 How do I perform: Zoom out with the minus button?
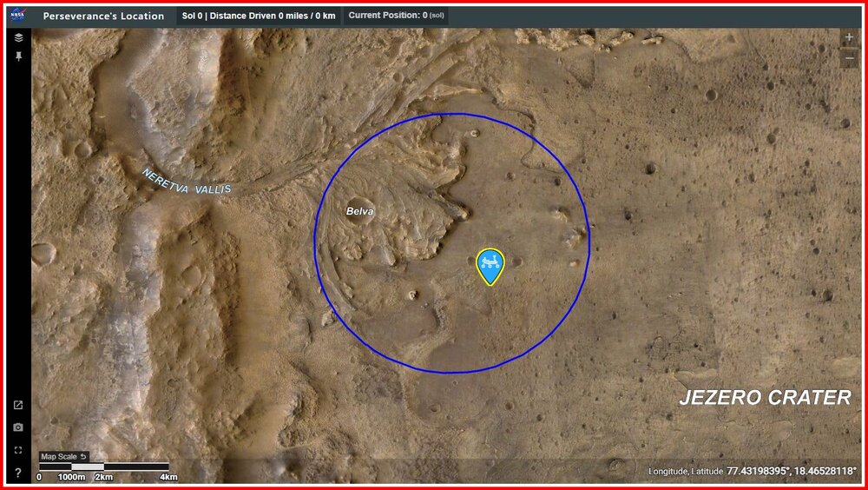coord(849,58)
